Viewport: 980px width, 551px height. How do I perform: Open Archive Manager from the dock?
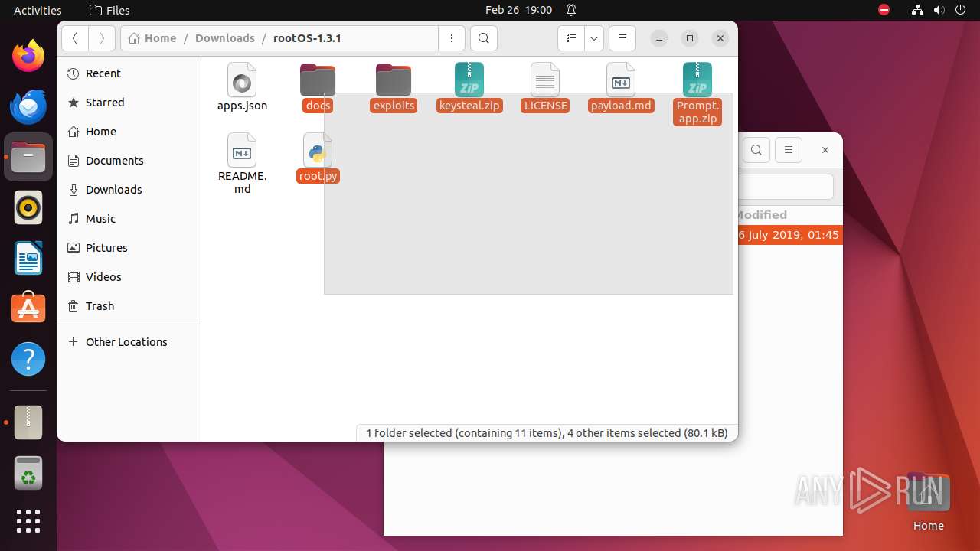(28, 422)
